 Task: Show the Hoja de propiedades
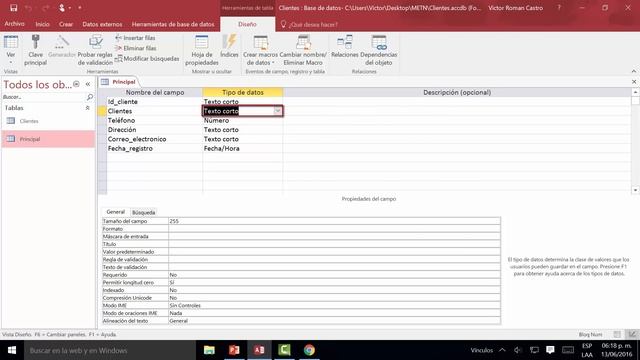(202, 50)
